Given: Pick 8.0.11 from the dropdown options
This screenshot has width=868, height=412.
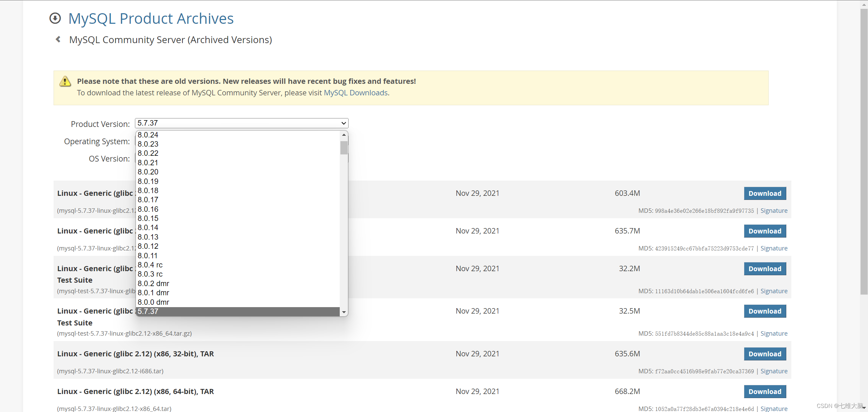Looking at the screenshot, I should coord(147,256).
